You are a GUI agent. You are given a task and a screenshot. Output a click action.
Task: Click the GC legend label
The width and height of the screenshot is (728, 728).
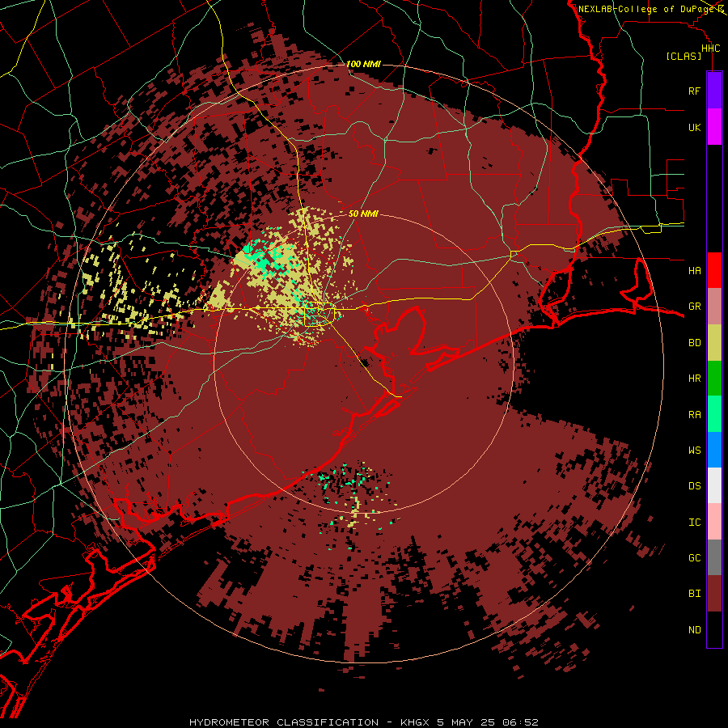(694, 558)
